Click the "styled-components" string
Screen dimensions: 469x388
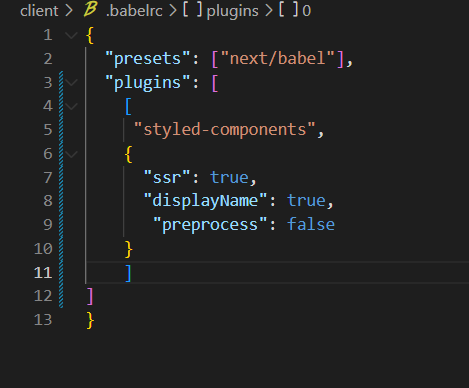click(x=224, y=129)
